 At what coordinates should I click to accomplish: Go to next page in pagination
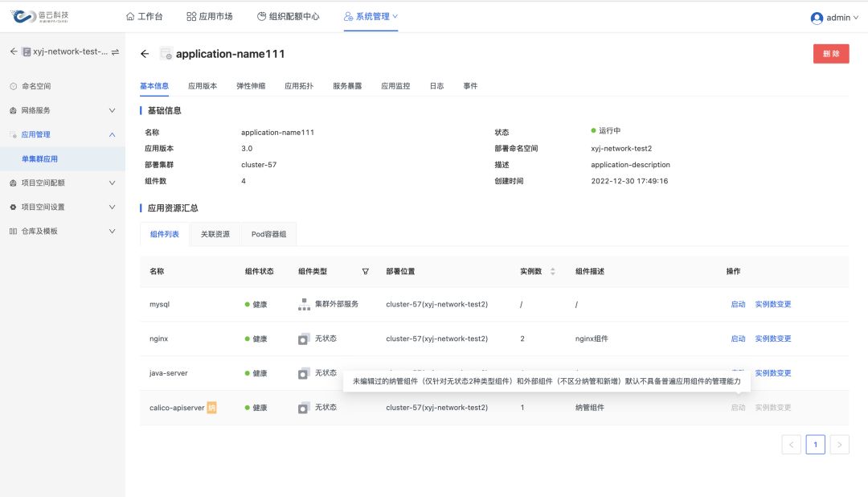click(840, 445)
